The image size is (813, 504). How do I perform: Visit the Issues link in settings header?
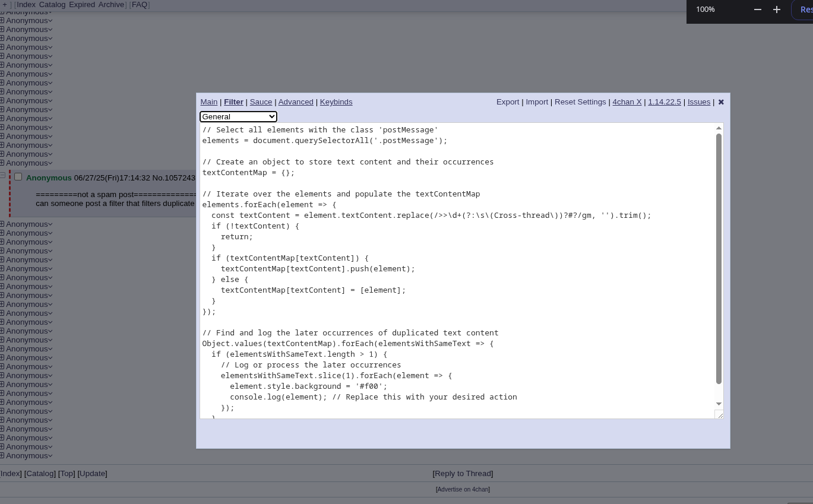pos(699,102)
